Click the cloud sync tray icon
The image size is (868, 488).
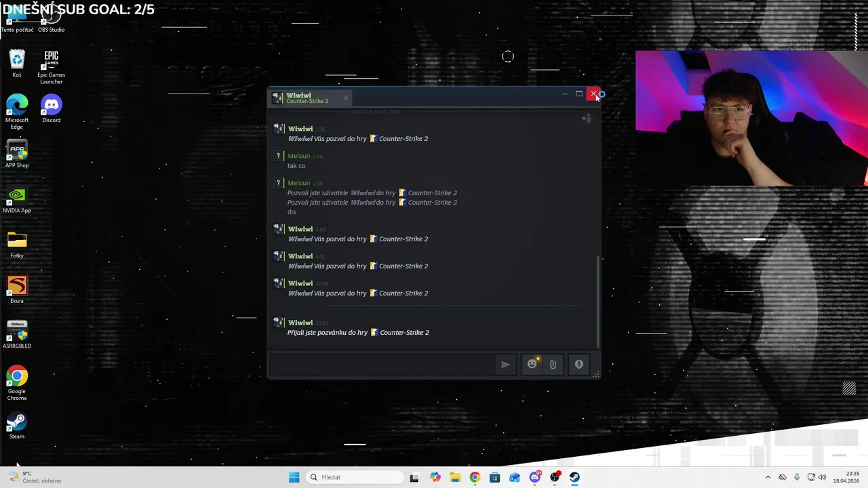[x=783, y=477]
